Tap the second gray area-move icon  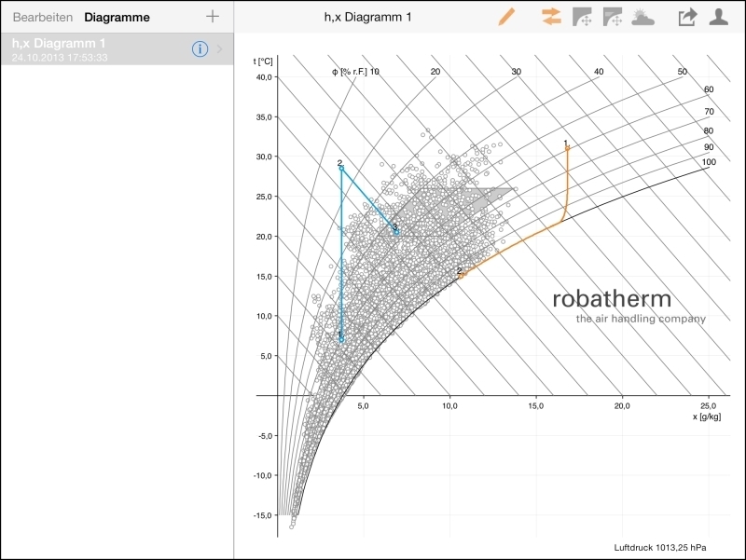(x=613, y=17)
